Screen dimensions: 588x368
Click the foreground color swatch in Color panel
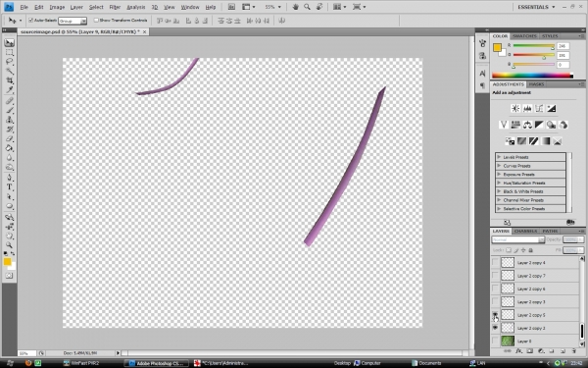497,48
